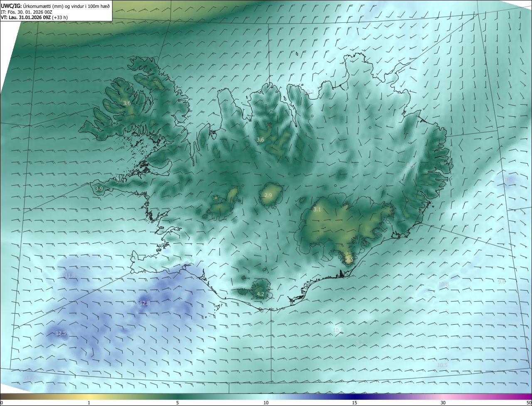Click the faint 8.6 value in east Iceland
This screenshot has height=406, width=532.
[410, 165]
